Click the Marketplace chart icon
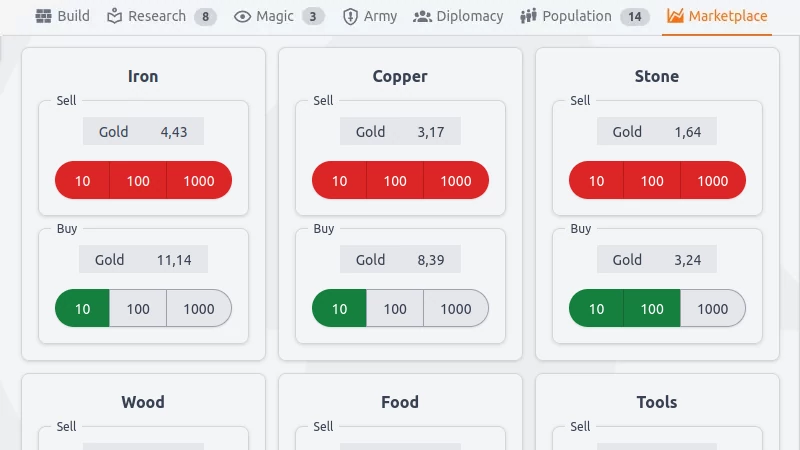The width and height of the screenshot is (800, 450). coord(675,16)
